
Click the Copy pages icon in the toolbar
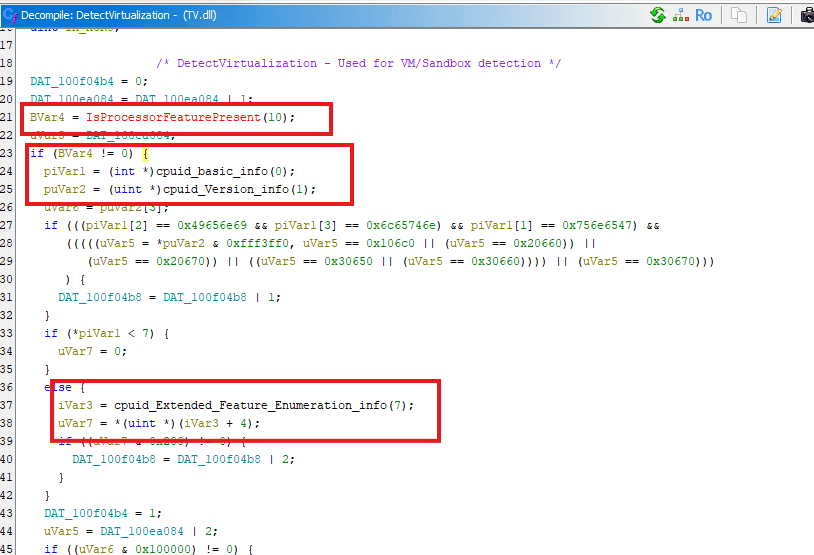[x=739, y=15]
